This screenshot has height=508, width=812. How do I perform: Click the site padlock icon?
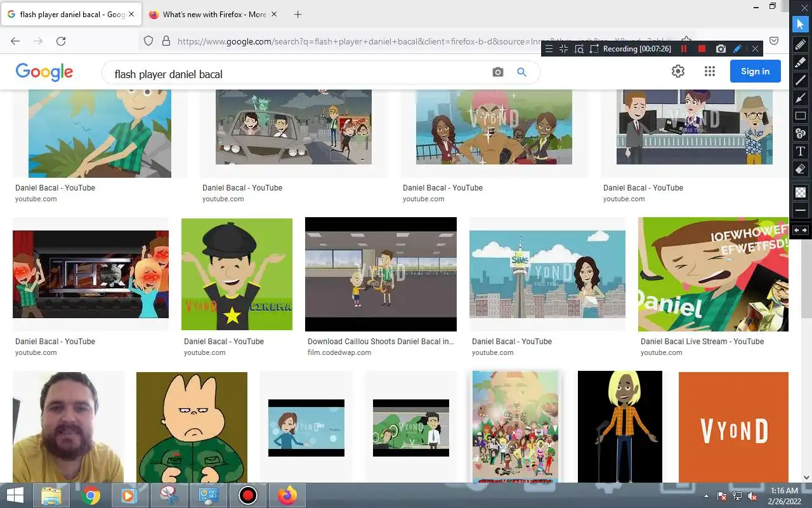(166, 41)
